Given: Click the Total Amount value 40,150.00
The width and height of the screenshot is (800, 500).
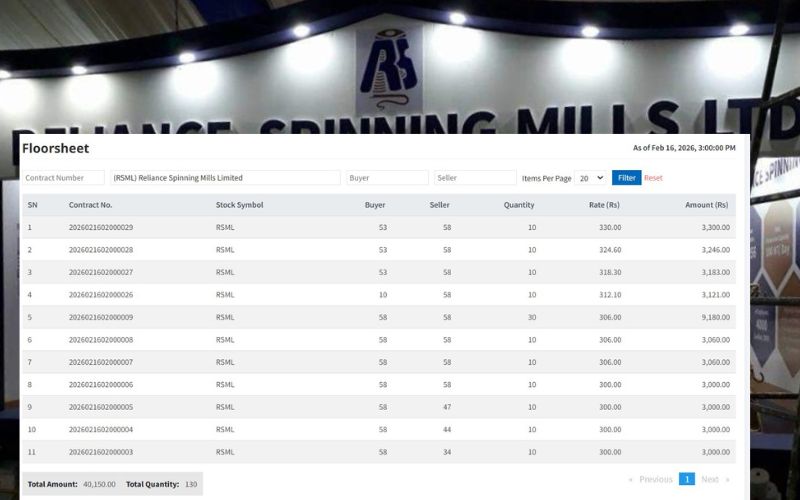Looking at the screenshot, I should tap(99, 484).
